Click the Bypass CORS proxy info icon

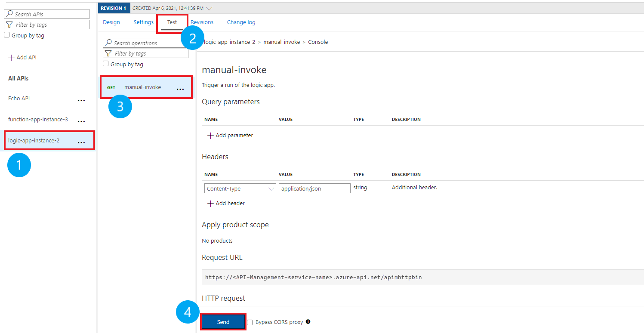[x=308, y=322]
